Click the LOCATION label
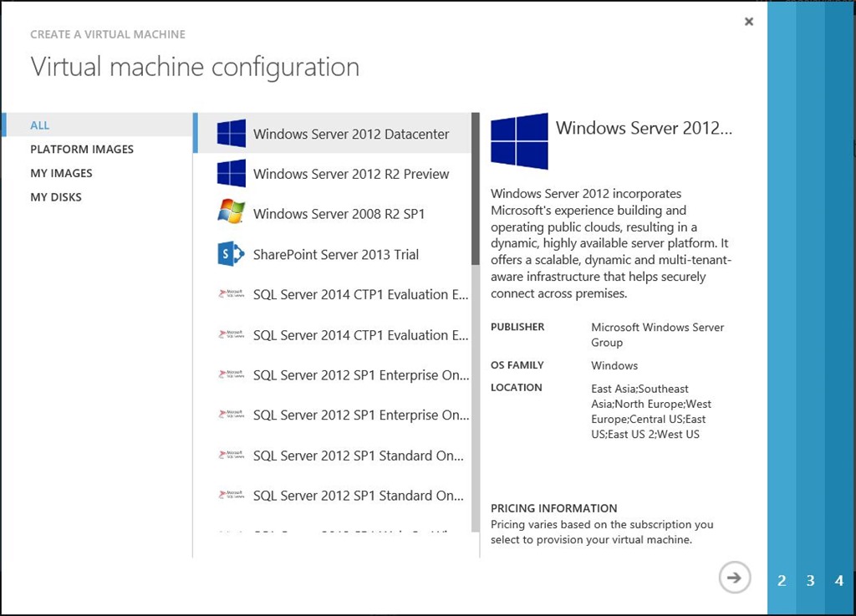The width and height of the screenshot is (856, 616). [516, 387]
